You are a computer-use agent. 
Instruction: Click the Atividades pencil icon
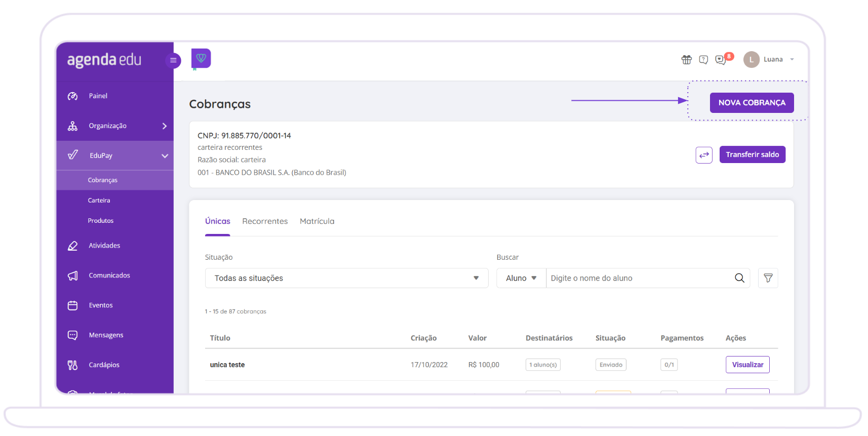pos(73,246)
